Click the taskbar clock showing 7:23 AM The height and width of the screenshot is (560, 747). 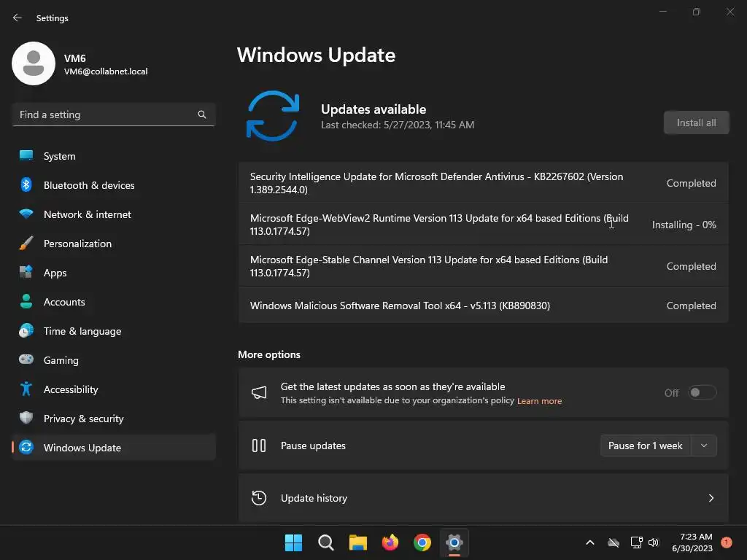692,542
